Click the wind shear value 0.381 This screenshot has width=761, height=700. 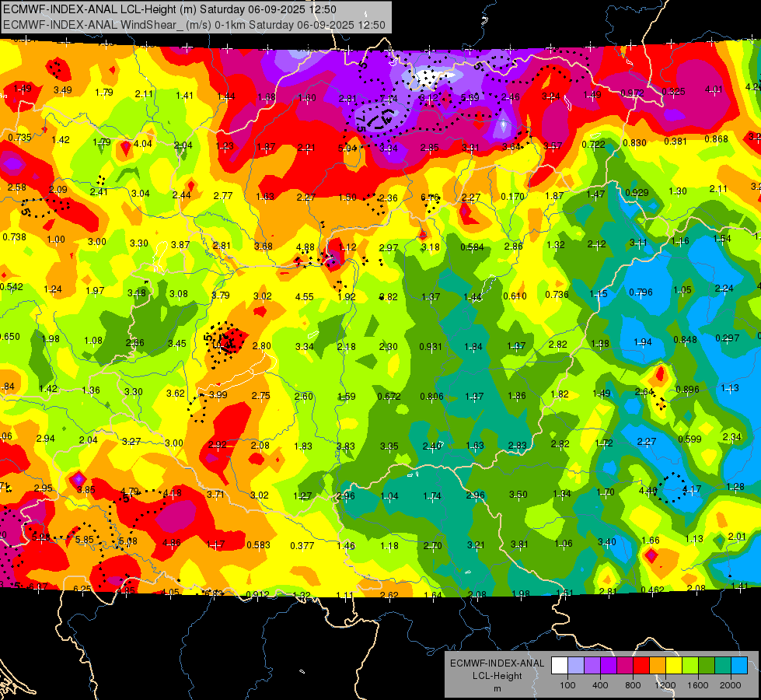(675, 142)
